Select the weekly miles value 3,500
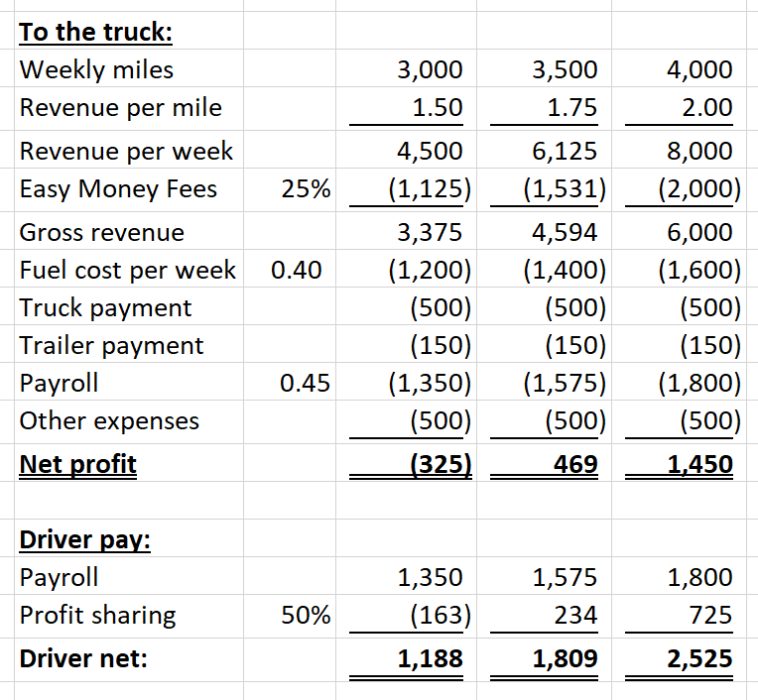Viewport: 758px width, 700px height. click(565, 69)
